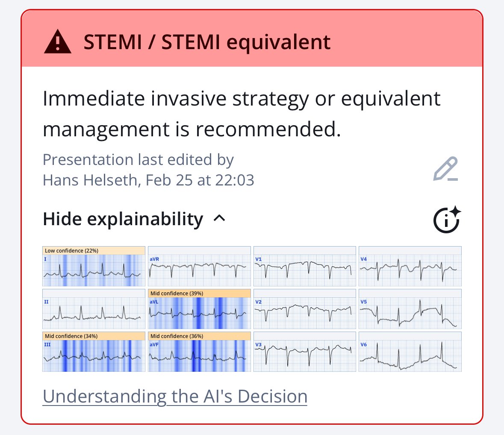504x435 pixels.
Task: Collapse explainability using the chevron arrow
Action: tap(220, 218)
